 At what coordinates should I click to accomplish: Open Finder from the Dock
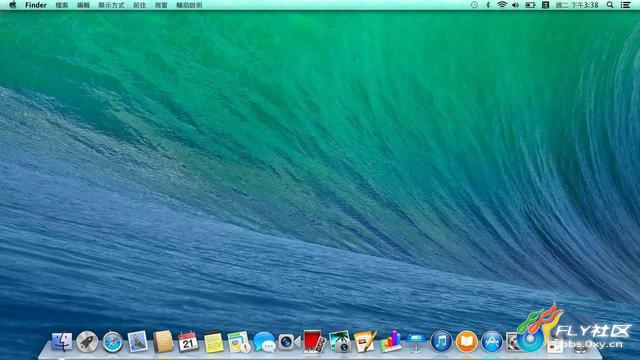point(62,342)
